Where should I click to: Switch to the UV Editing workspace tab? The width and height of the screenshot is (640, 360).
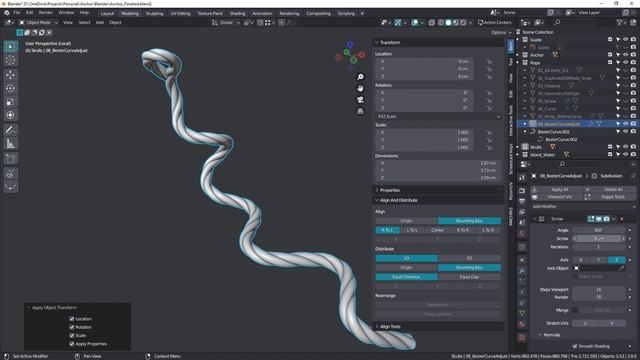pos(180,13)
